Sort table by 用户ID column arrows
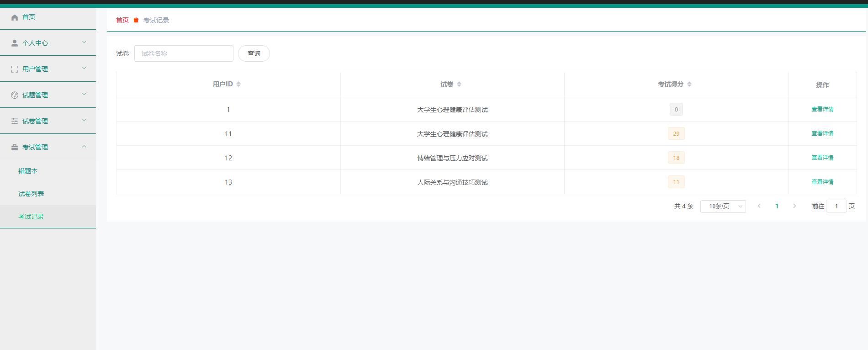This screenshot has height=350, width=868. click(238, 84)
